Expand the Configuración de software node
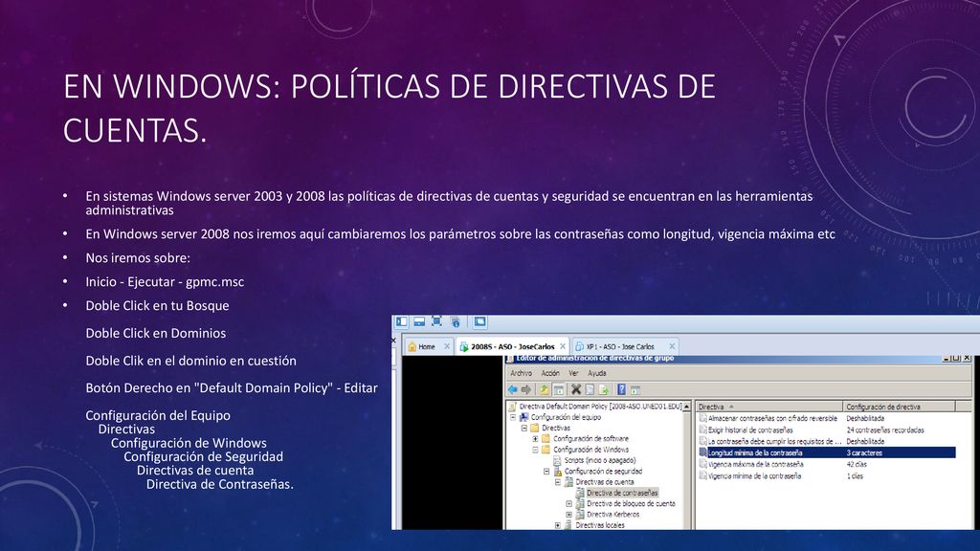 coord(535,438)
